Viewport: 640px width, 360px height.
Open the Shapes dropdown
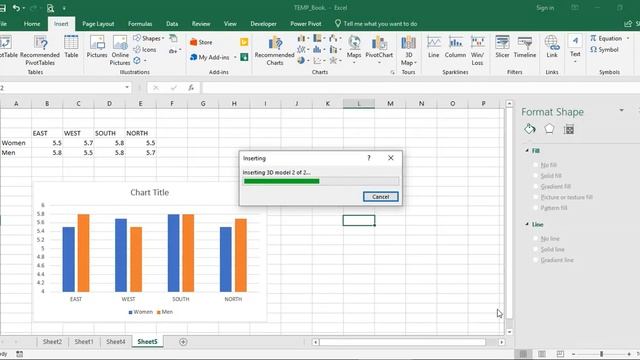click(149, 38)
